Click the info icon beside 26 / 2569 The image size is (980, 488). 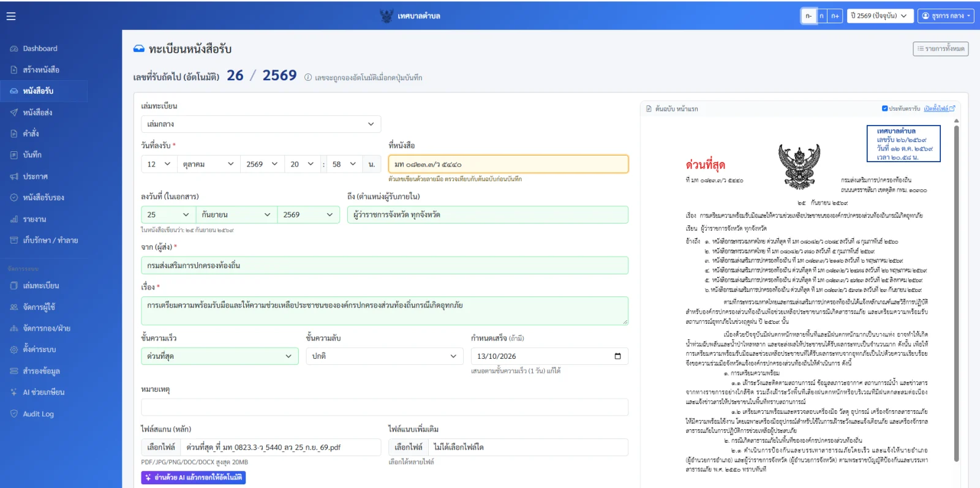[308, 78]
